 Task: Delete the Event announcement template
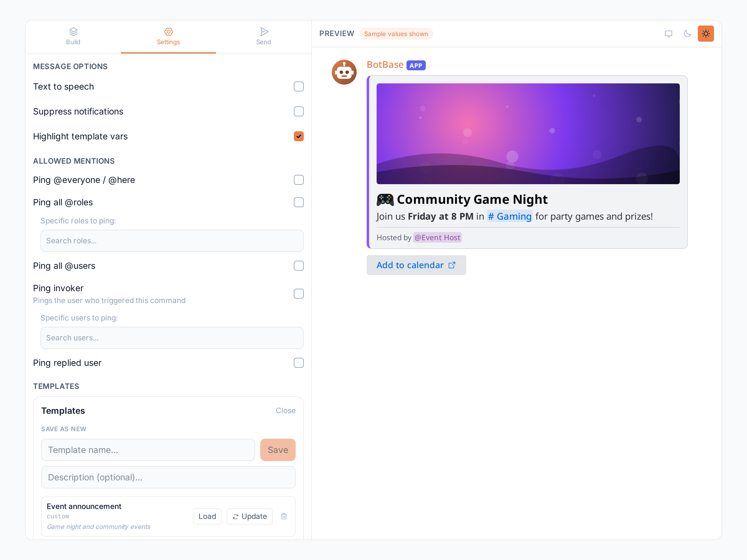284,516
